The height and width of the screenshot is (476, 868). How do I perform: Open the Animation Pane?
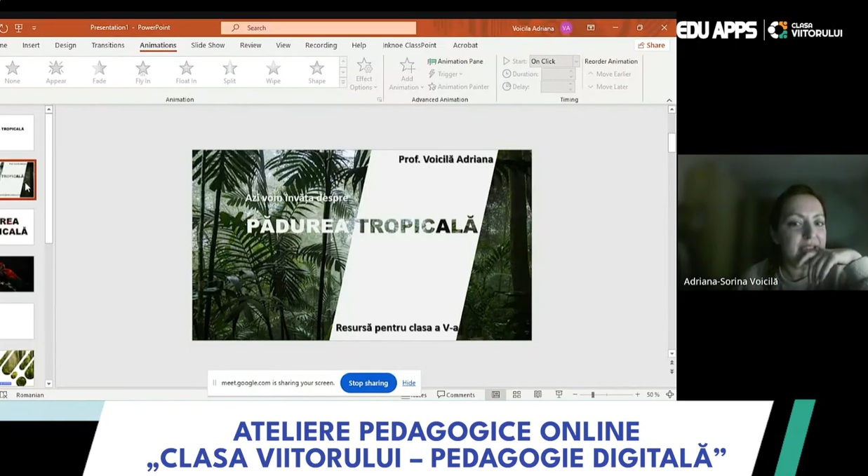pos(455,61)
